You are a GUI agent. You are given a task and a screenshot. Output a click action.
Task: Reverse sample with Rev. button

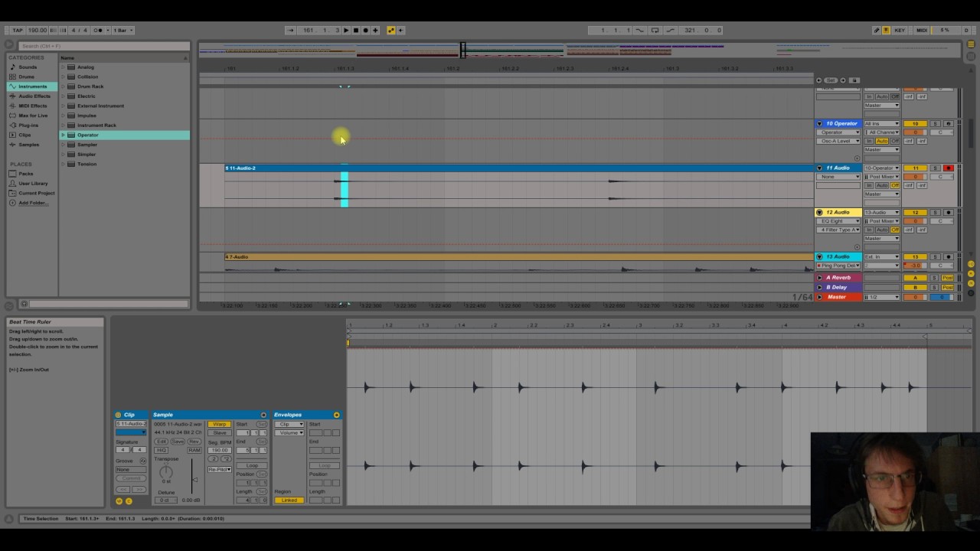(x=194, y=442)
